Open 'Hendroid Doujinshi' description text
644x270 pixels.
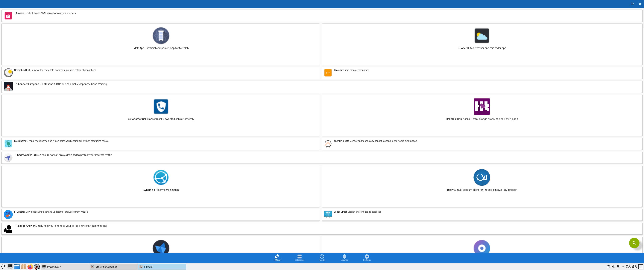click(x=482, y=119)
